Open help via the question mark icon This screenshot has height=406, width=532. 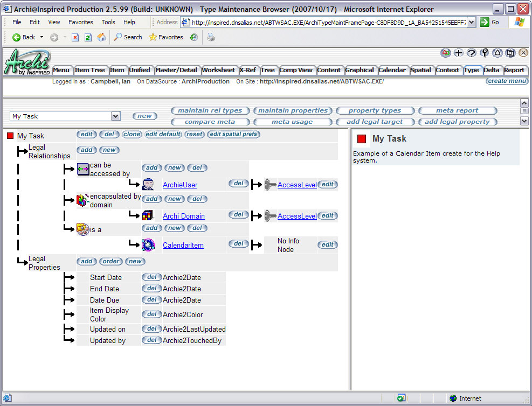point(471,54)
